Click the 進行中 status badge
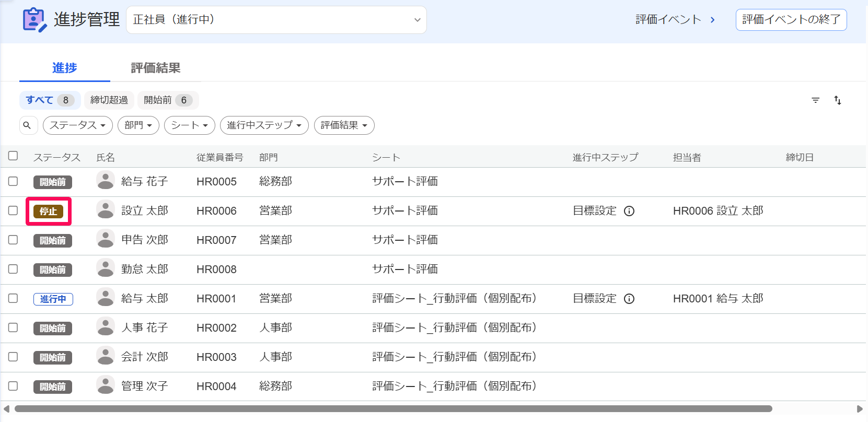This screenshot has height=422, width=868. coord(53,299)
